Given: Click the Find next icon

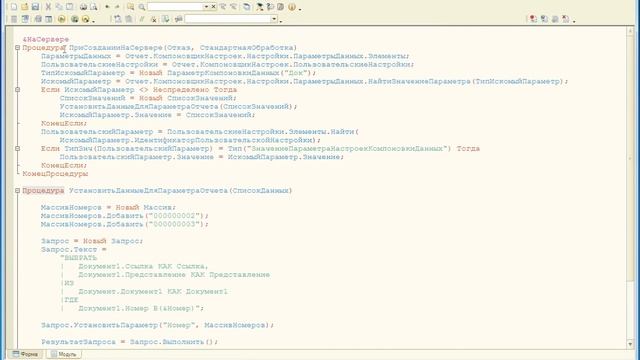Looking at the screenshot, I should point(223,7).
